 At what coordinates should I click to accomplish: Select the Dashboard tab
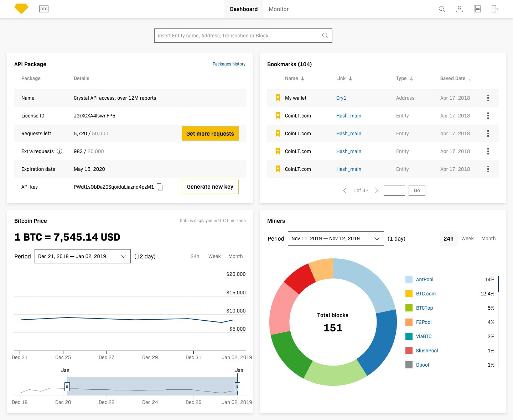tap(244, 9)
